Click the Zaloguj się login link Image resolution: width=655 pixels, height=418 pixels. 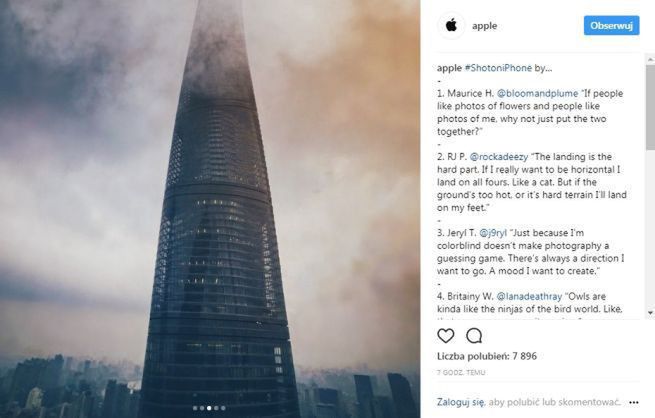(461, 402)
